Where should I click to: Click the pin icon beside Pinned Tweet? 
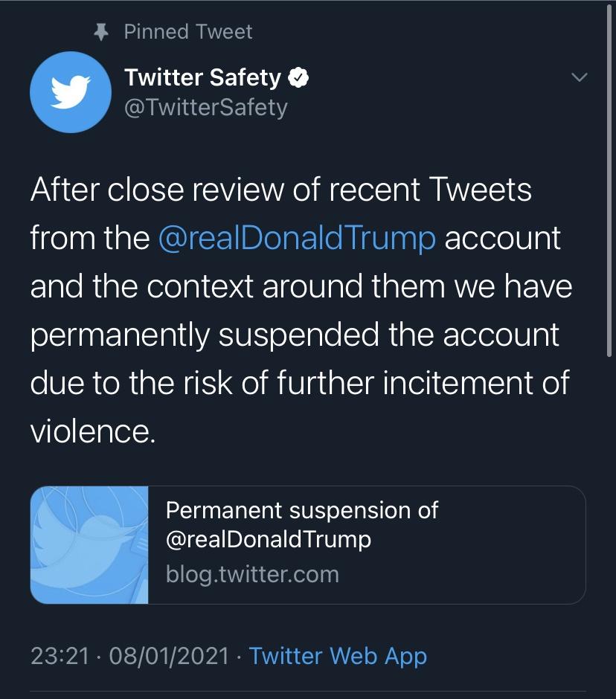(102, 31)
